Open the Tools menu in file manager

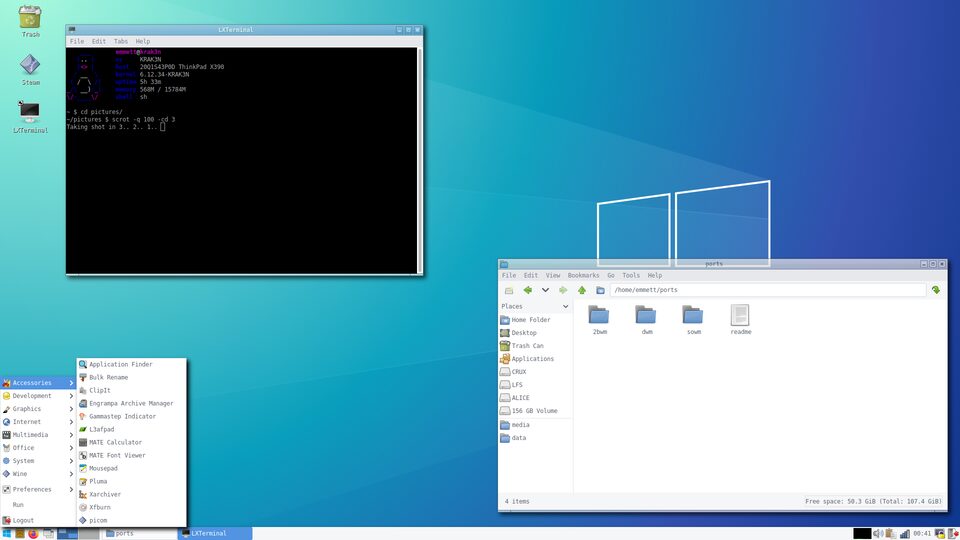[631, 276]
